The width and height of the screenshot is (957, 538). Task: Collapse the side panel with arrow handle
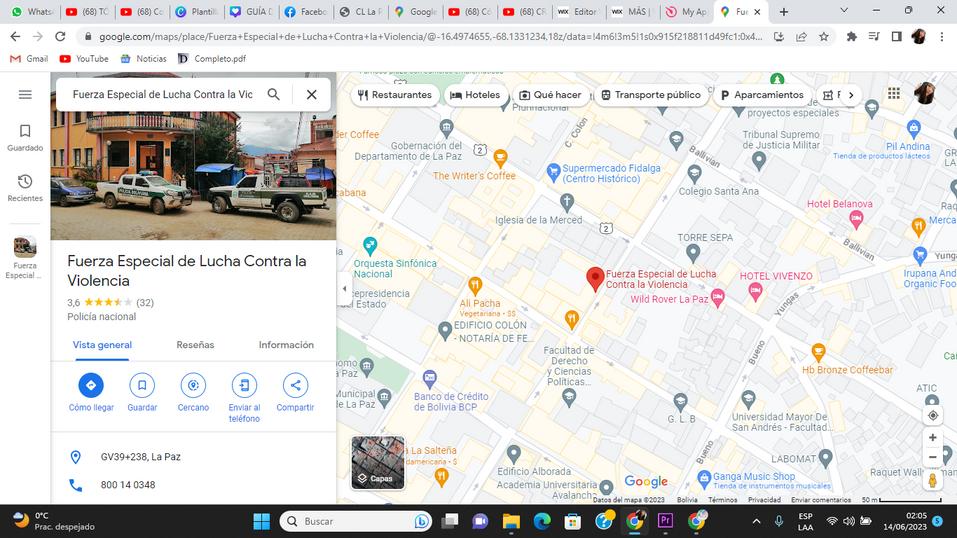344,288
